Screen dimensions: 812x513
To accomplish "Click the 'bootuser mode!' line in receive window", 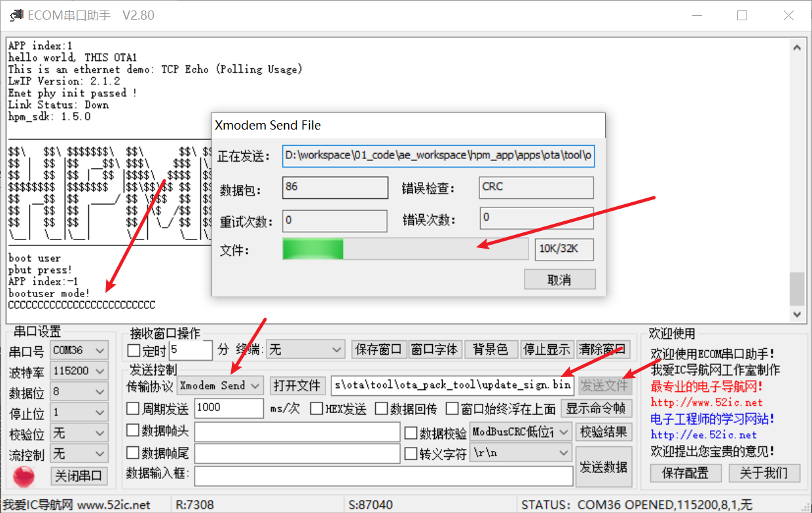I will pos(49,293).
